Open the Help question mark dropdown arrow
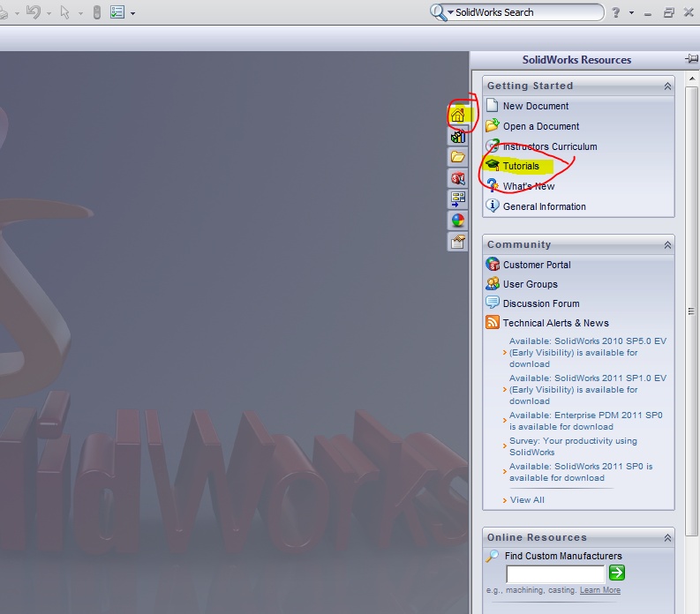 (x=631, y=12)
